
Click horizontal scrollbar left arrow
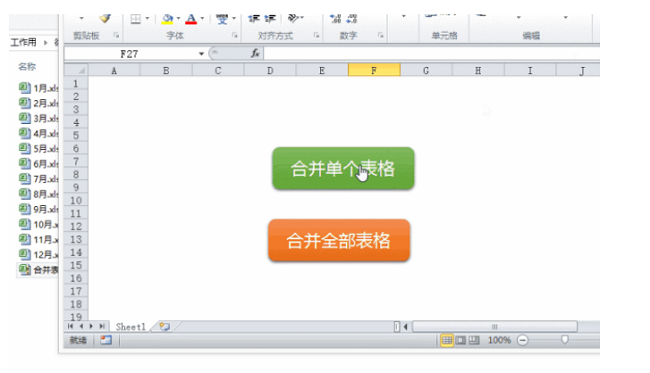pyautogui.click(x=405, y=327)
